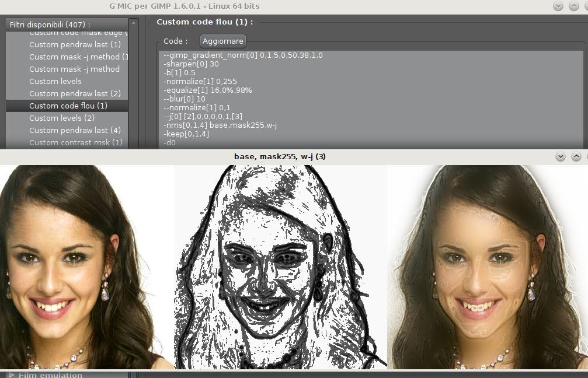Click the G'MIC per GIMP window title text
The image size is (588, 378).
185,6
